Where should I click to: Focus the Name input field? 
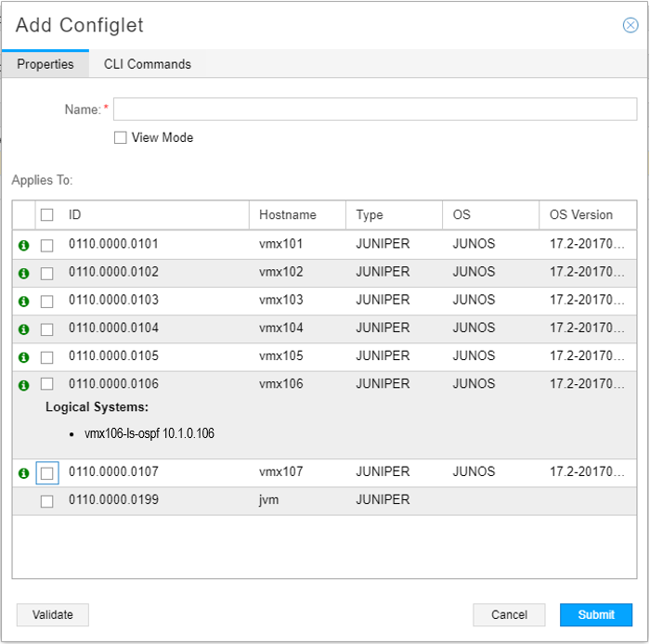[x=374, y=109]
